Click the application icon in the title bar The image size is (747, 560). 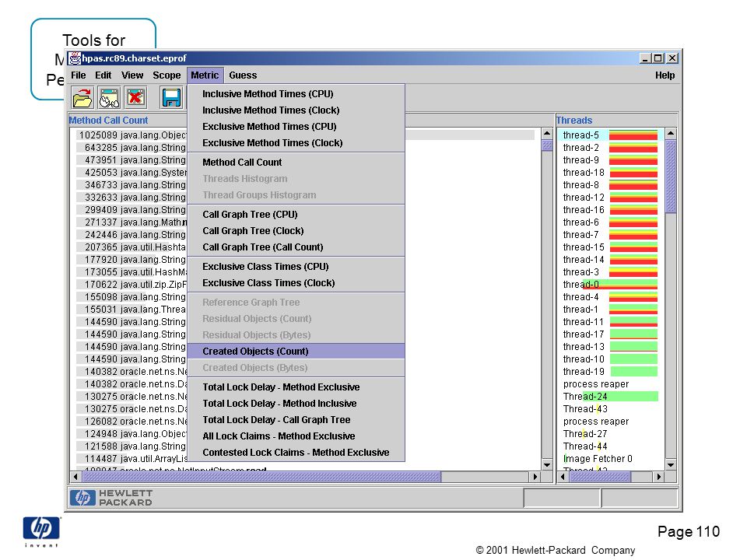point(75,58)
